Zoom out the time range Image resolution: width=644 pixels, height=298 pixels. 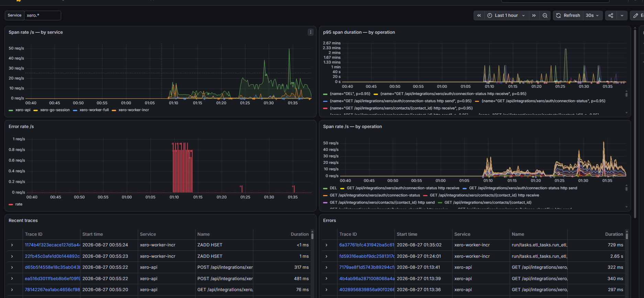545,15
